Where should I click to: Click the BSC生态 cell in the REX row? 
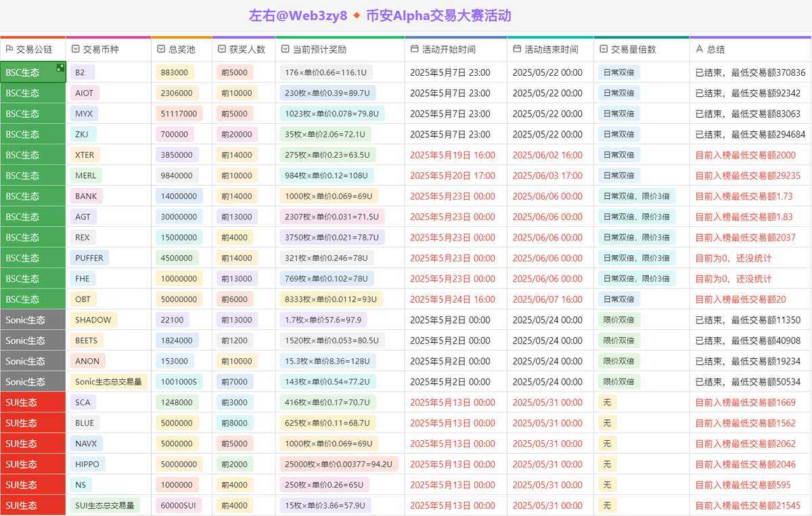point(33,238)
